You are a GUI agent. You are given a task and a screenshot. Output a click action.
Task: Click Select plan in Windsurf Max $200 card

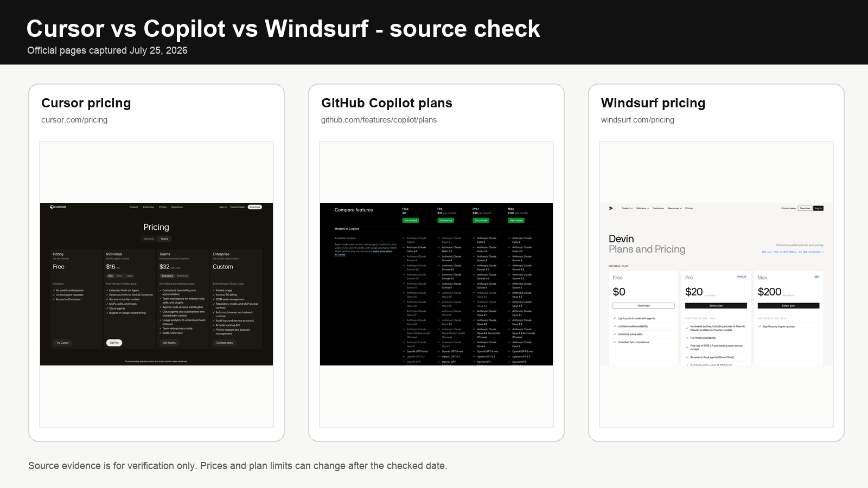[788, 306]
